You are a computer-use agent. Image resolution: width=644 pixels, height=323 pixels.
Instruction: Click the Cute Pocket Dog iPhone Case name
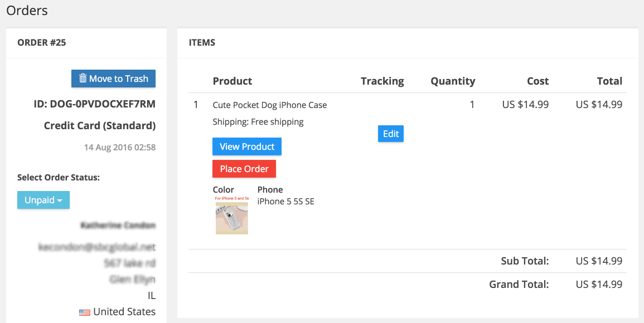(270, 105)
